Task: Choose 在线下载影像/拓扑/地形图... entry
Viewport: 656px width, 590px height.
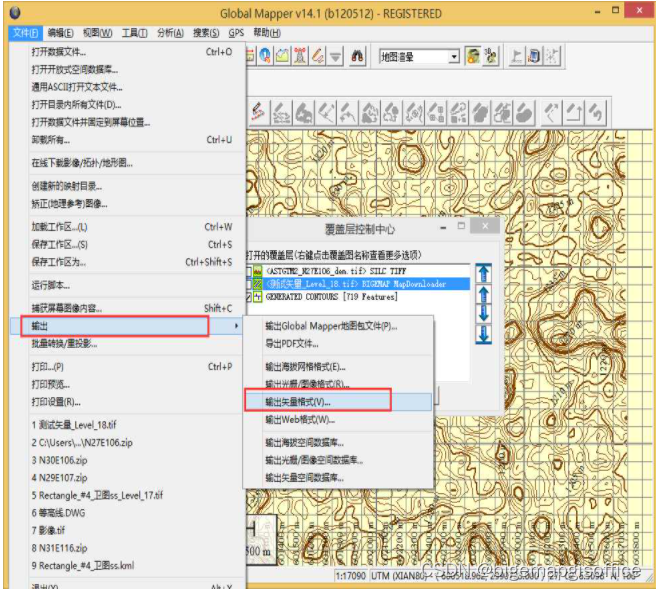Action: 128,163
